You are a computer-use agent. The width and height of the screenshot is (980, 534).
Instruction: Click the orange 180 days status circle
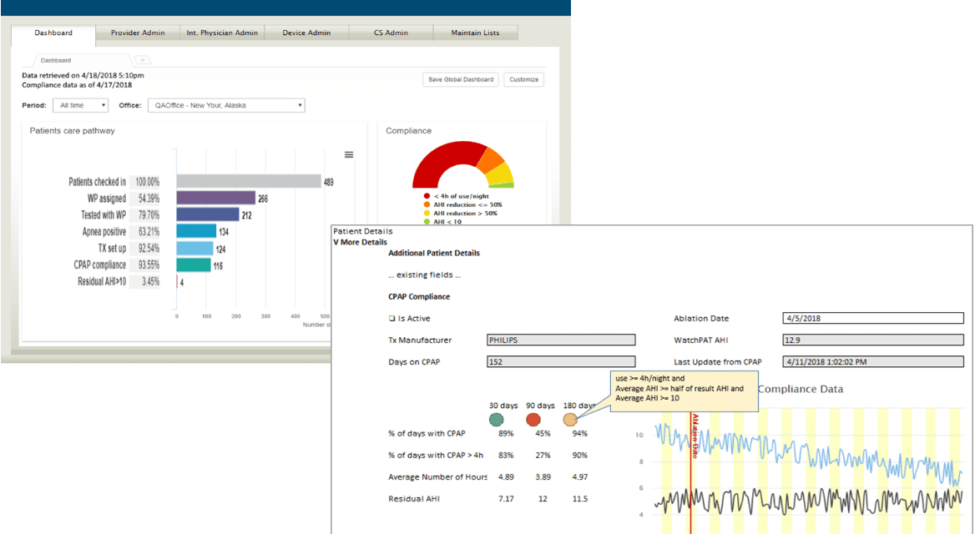pos(570,420)
